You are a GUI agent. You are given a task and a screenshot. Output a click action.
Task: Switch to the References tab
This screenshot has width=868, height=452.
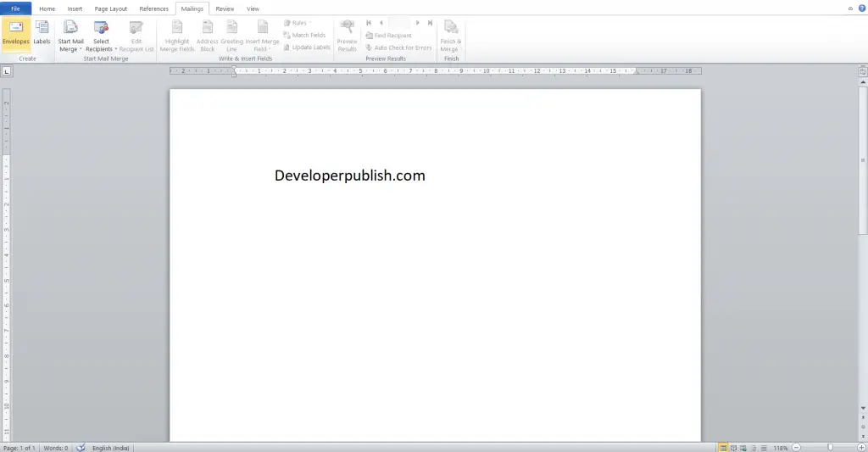click(x=154, y=8)
